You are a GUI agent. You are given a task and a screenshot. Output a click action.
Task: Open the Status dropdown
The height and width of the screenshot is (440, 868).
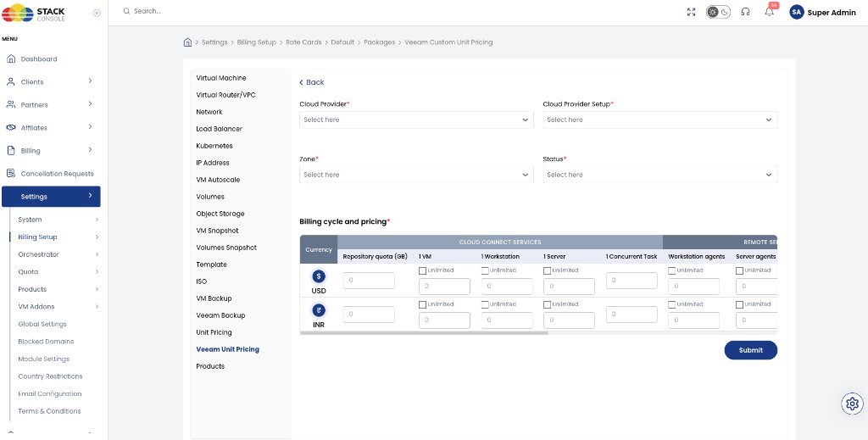(x=659, y=175)
